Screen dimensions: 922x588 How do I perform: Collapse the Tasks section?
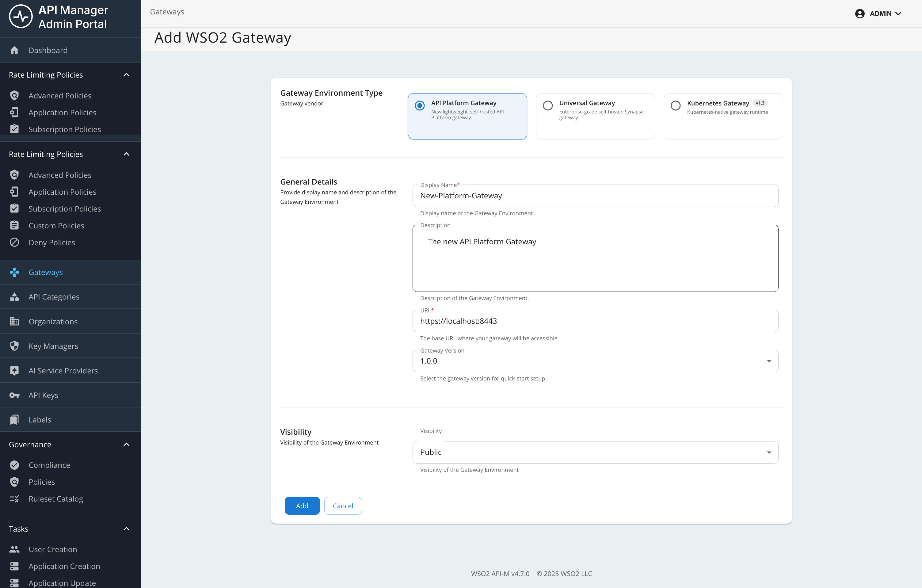click(x=126, y=529)
